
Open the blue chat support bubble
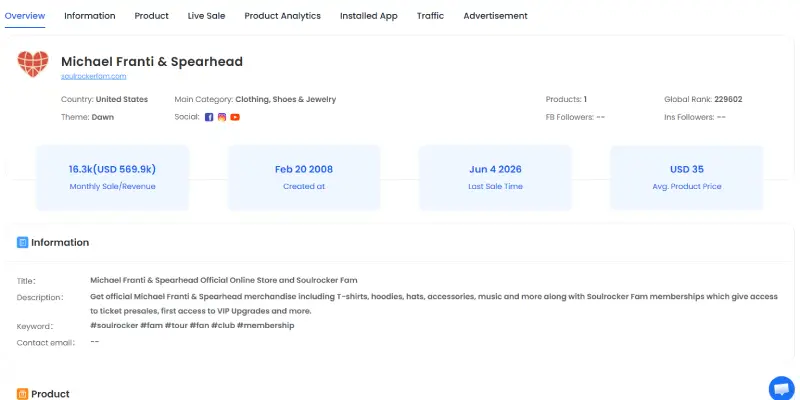coord(782,389)
